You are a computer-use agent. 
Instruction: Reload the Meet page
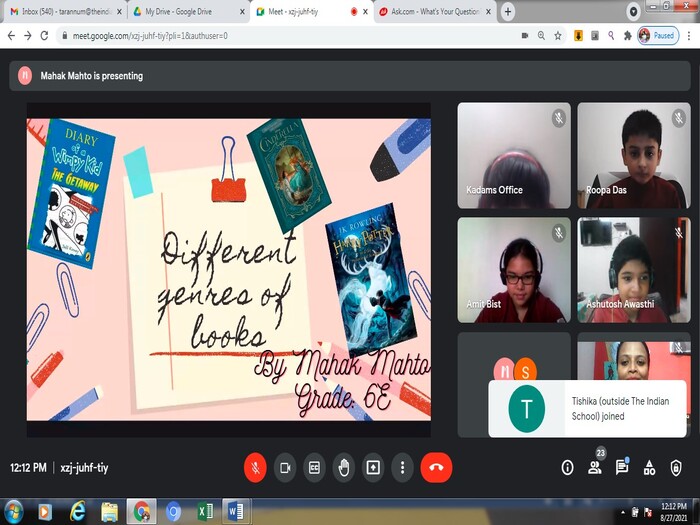pyautogui.click(x=44, y=36)
